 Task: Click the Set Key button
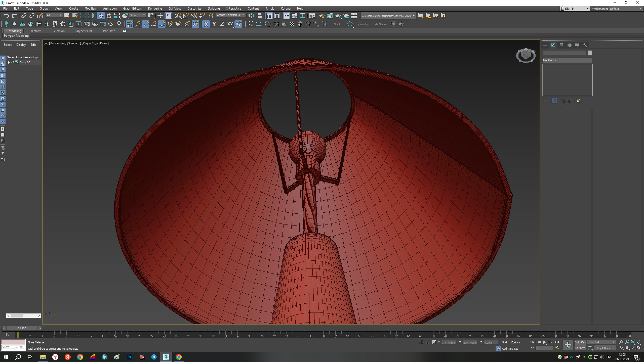580,348
